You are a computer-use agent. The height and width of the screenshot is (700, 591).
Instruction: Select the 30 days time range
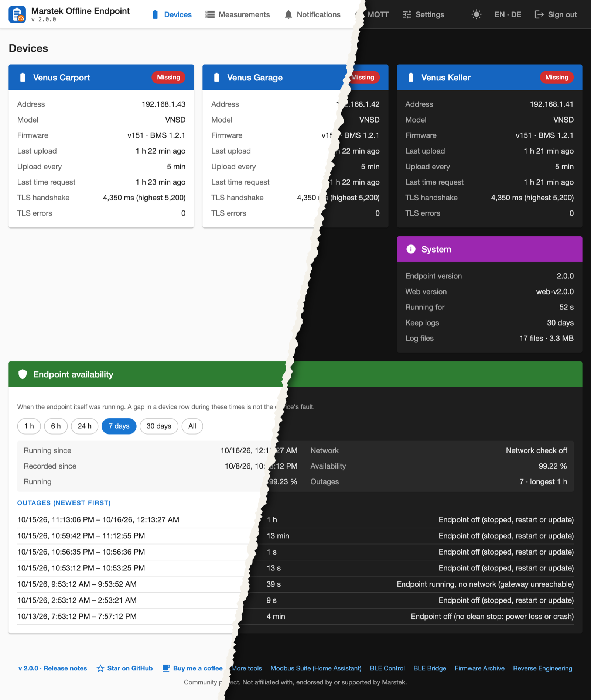point(159,426)
